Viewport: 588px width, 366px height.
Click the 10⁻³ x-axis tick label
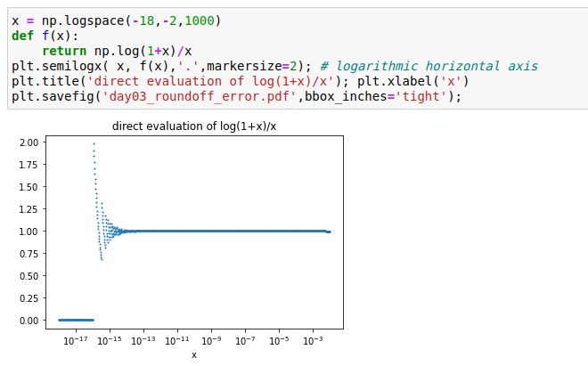tap(313, 340)
